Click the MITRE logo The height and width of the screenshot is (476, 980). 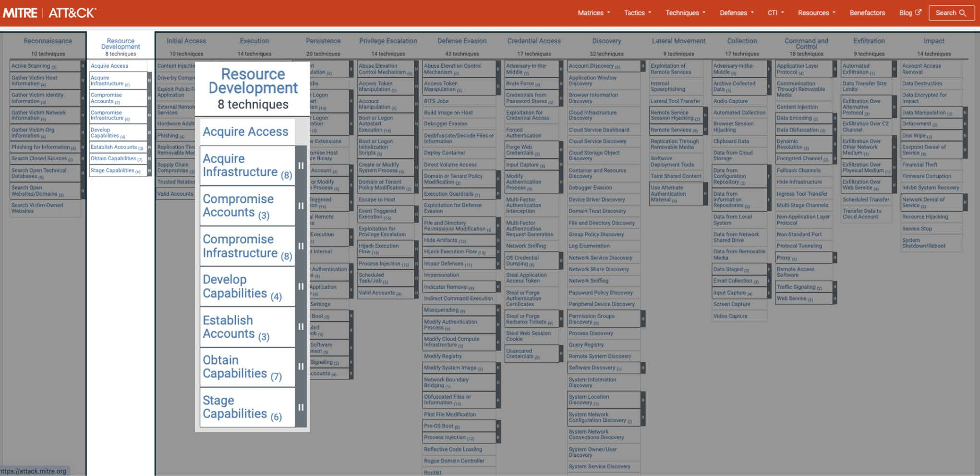tap(21, 13)
